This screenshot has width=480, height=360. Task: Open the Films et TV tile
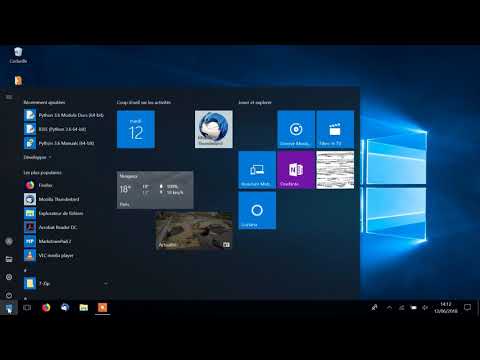(x=335, y=129)
